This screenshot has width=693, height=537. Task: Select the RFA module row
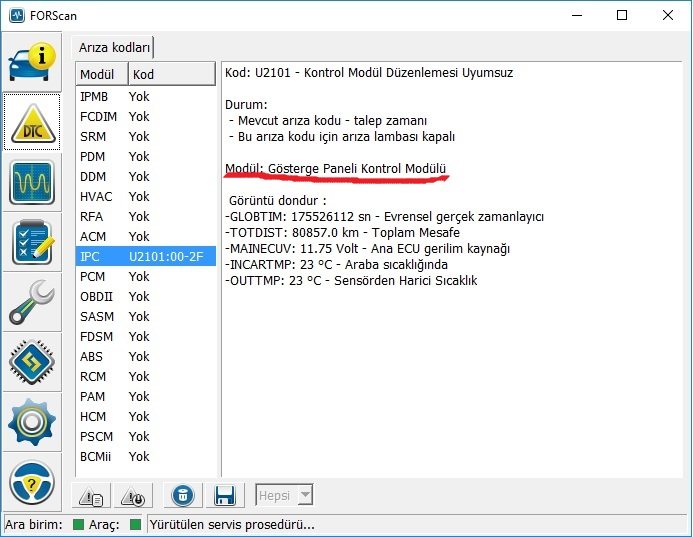pos(145,217)
